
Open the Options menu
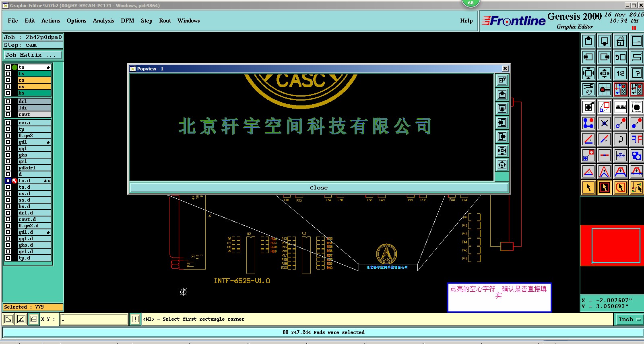click(x=76, y=21)
